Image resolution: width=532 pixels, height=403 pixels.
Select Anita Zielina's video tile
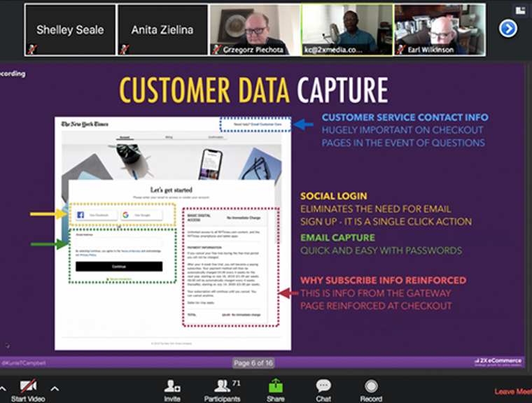[x=162, y=30]
